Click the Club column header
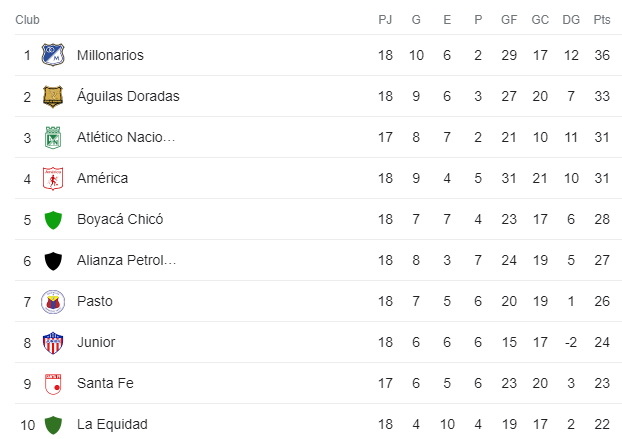Viewport: 622px width, 439px height. (27, 19)
